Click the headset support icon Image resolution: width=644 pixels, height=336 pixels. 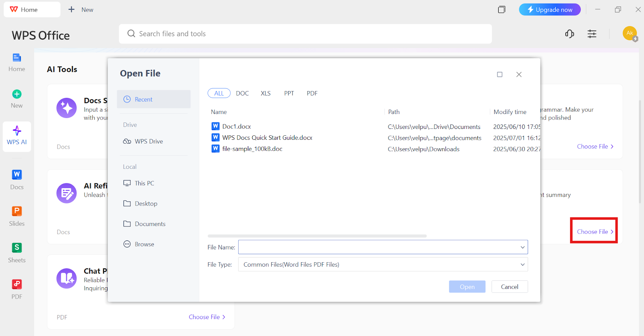pyautogui.click(x=570, y=34)
